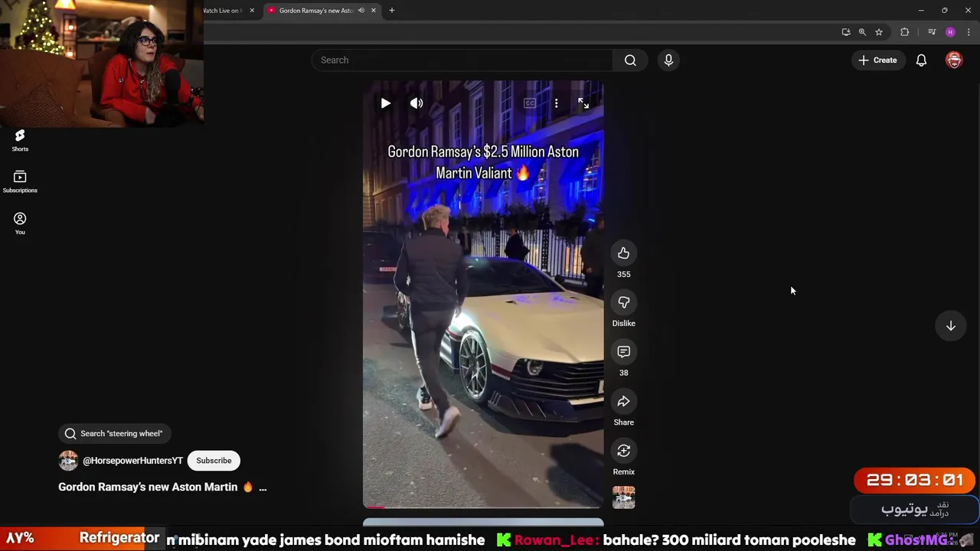
Task: Open the YouTube account avatar menu
Action: pyautogui.click(x=954, y=60)
